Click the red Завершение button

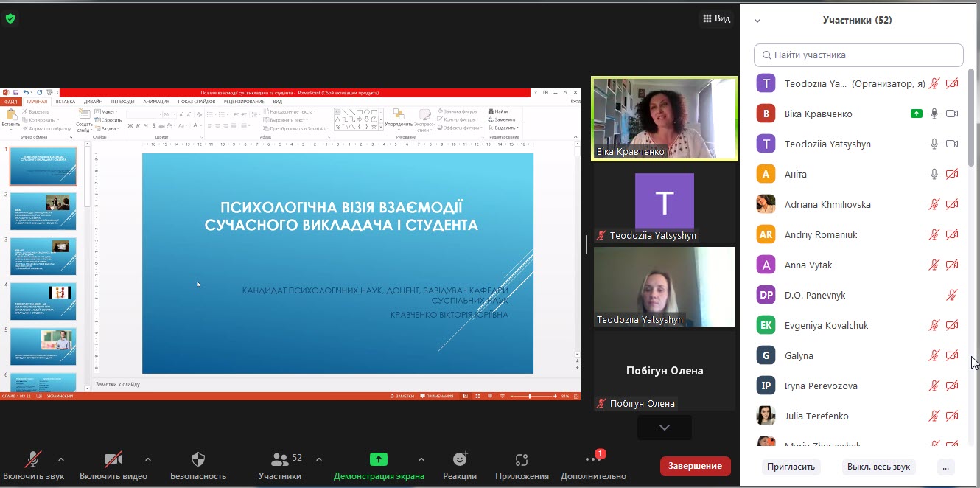click(x=695, y=466)
